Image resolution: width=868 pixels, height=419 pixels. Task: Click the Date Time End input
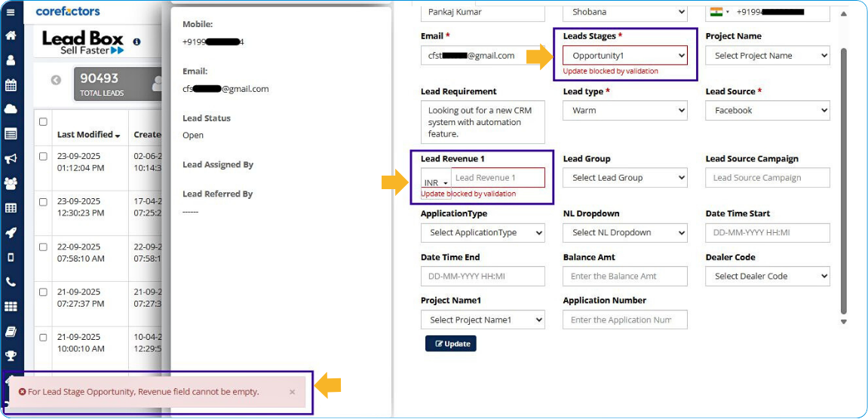[x=483, y=277]
